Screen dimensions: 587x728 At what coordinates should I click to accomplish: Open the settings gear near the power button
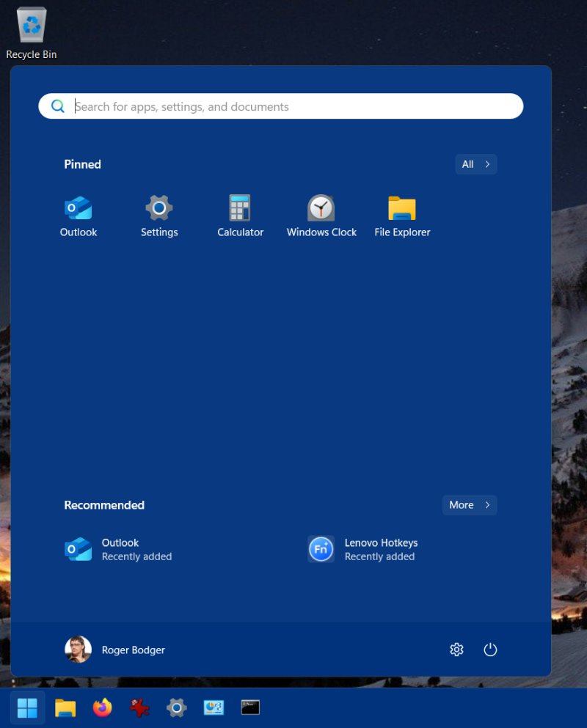coord(456,650)
